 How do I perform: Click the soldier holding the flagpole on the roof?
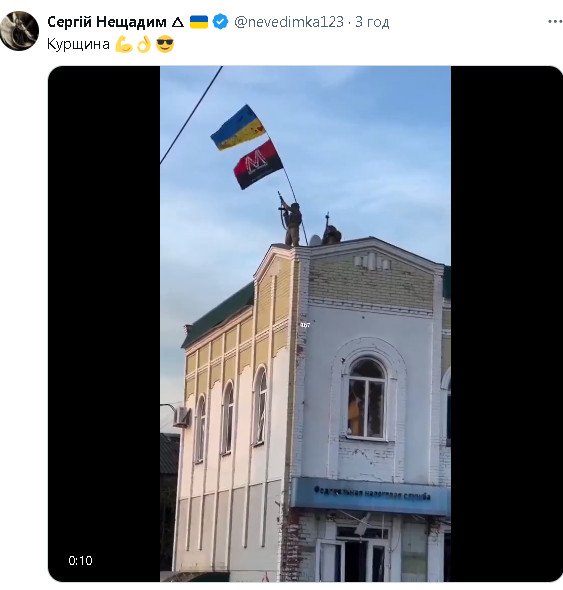pos(291,224)
